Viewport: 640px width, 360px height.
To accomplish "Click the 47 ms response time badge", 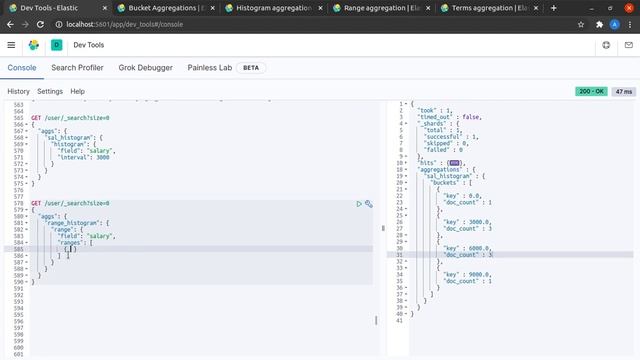I will [624, 91].
